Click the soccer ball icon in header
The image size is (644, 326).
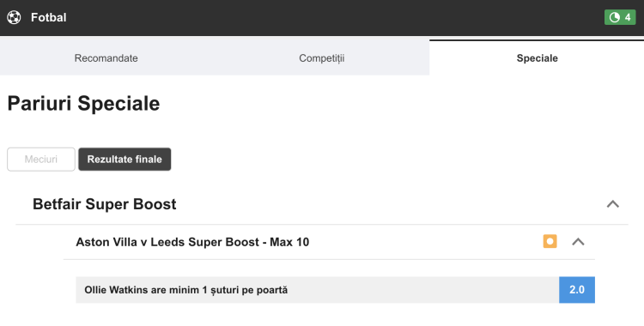[x=14, y=17]
